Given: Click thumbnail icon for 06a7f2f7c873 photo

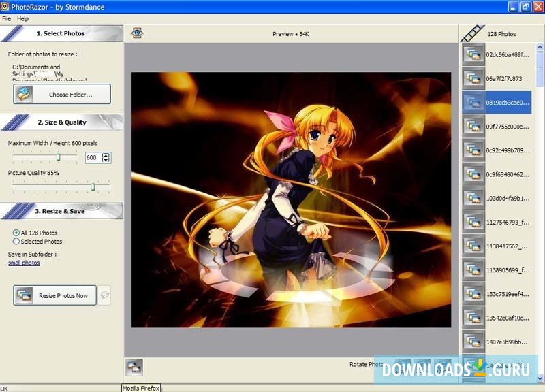Looking at the screenshot, I should coord(473,78).
